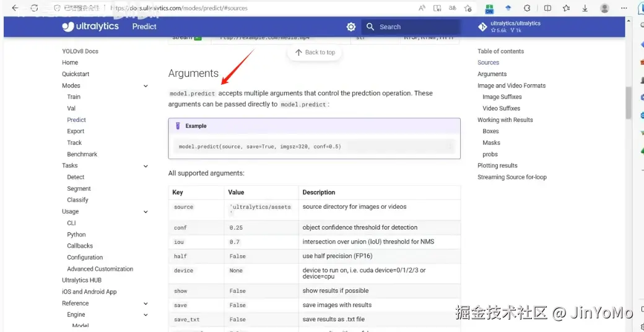
Task: Open the Benchmark mode page
Action: (x=82, y=154)
